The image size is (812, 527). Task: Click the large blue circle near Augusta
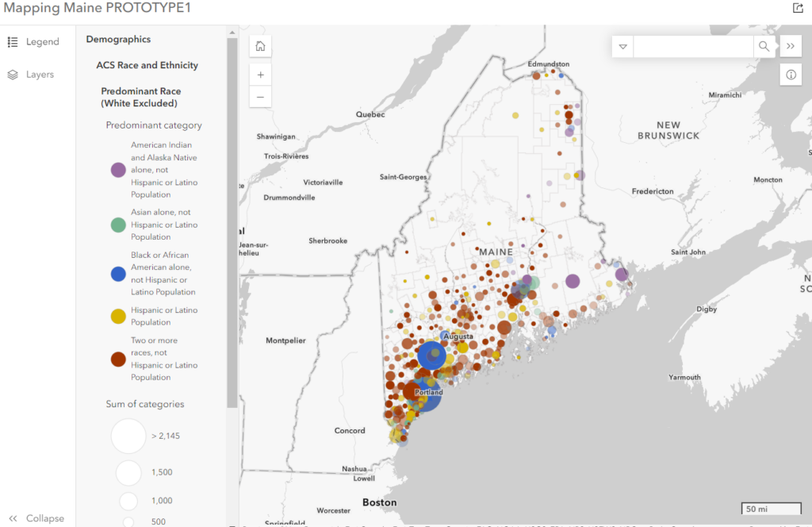(x=432, y=356)
